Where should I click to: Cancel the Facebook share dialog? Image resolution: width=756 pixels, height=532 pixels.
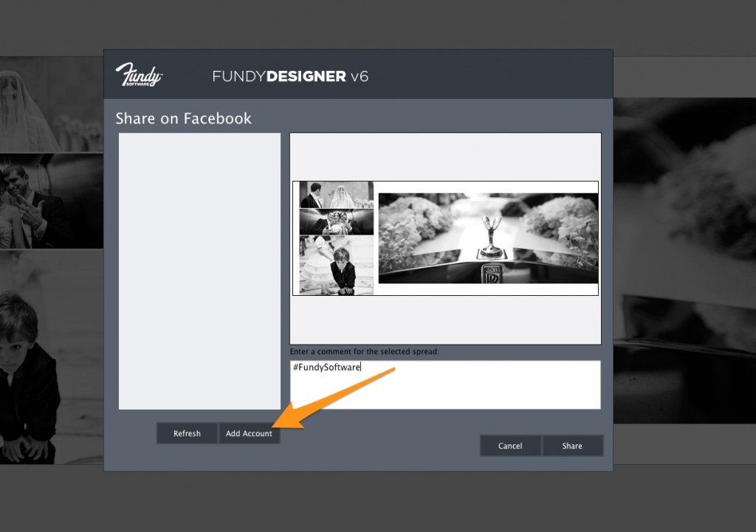pos(510,446)
